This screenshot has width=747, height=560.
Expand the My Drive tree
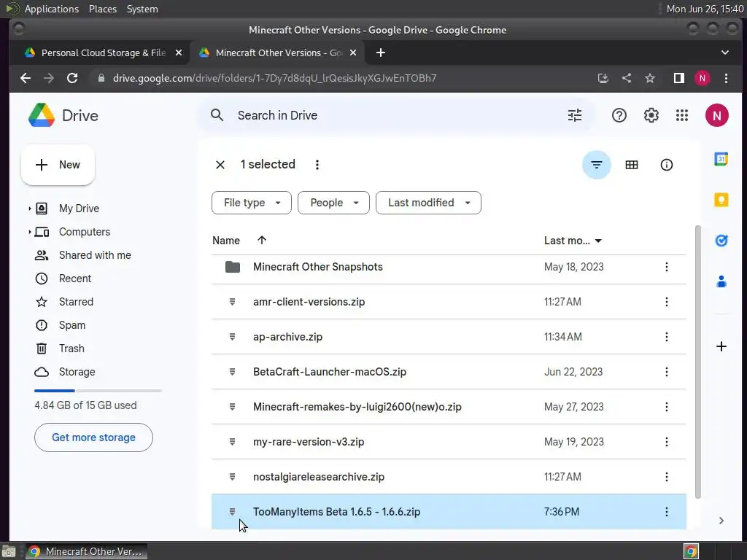[29, 209]
